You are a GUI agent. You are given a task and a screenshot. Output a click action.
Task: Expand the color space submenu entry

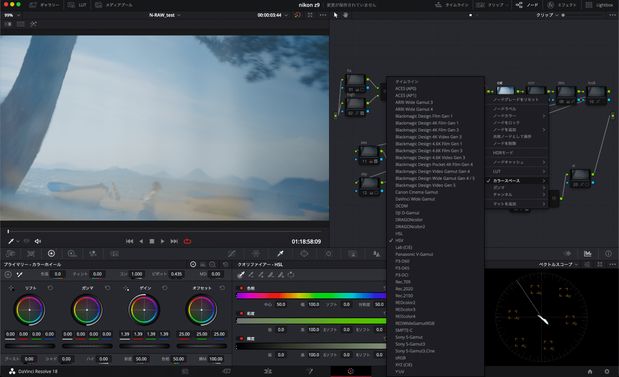point(517,181)
